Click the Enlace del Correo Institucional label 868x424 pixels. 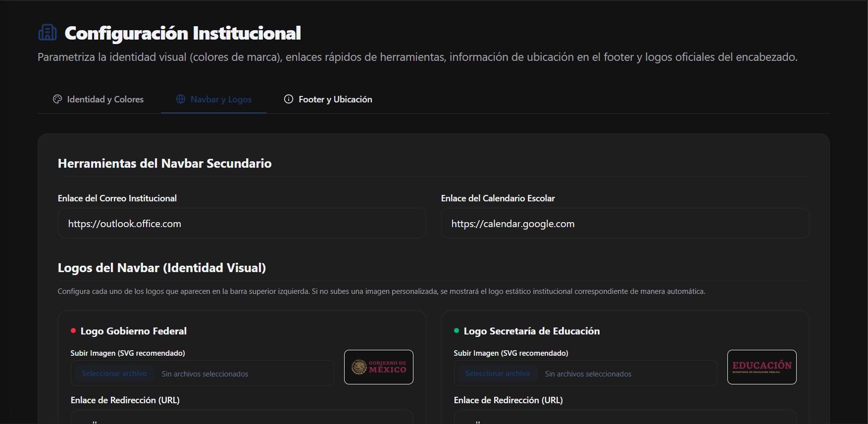(x=117, y=198)
